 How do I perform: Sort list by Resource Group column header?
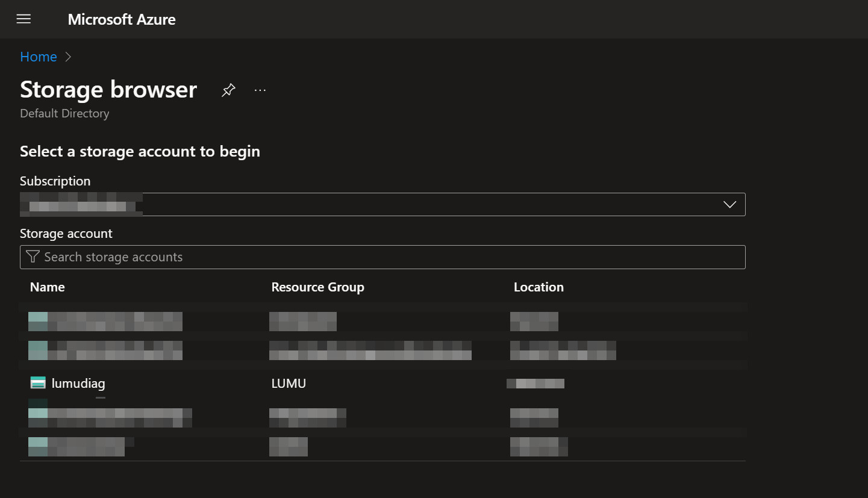click(x=317, y=287)
